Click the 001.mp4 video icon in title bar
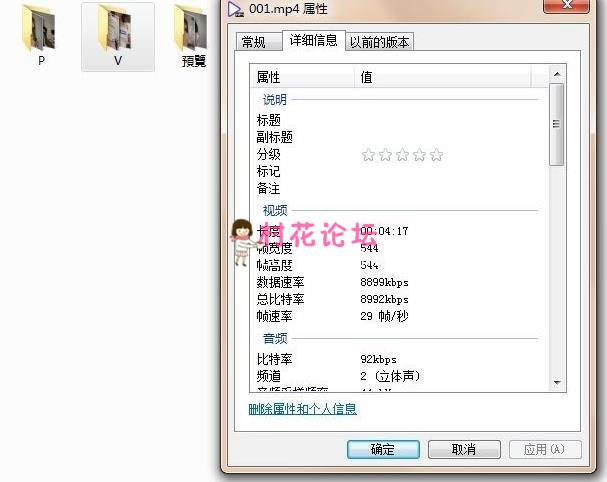Screen dimensions: 607x482 point(235,9)
